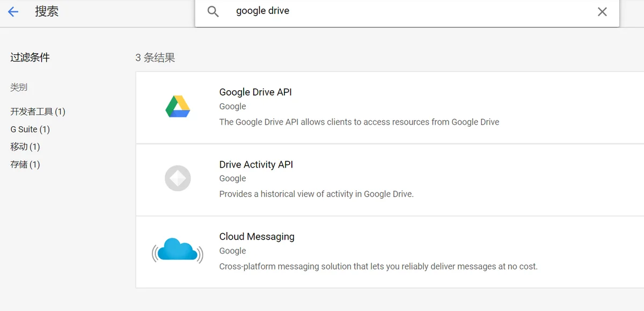This screenshot has height=311, width=644.
Task: Clear the search text with the X icon
Action: tap(602, 11)
